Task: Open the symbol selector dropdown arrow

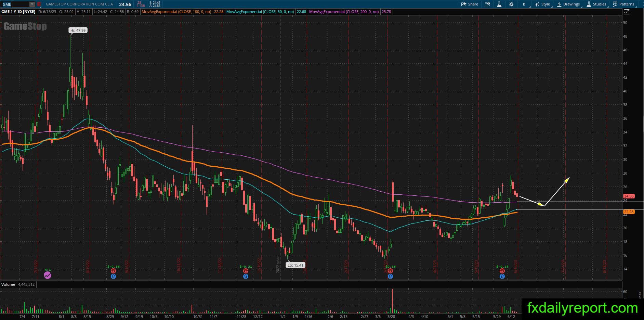Action: coord(32,4)
